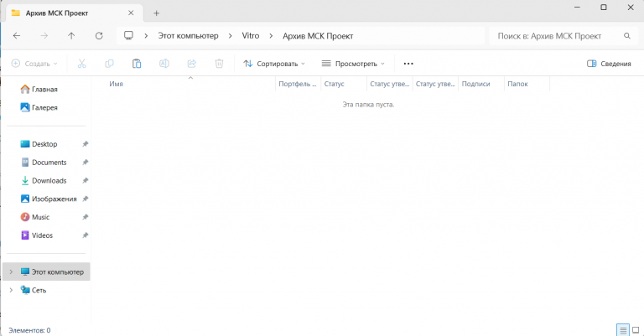Go up one folder level

(x=71, y=36)
